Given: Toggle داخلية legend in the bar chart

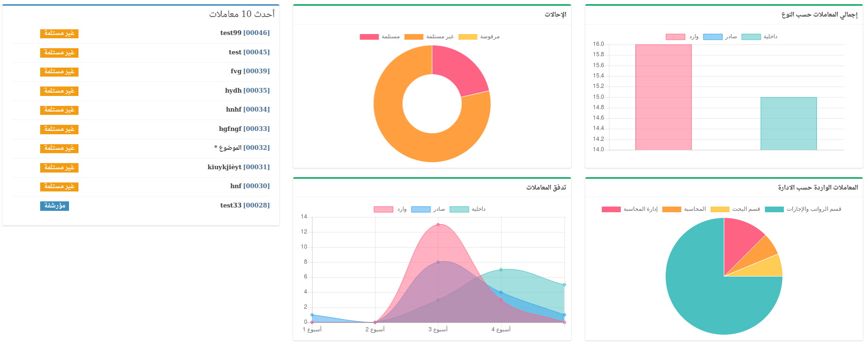Looking at the screenshot, I should click(759, 37).
